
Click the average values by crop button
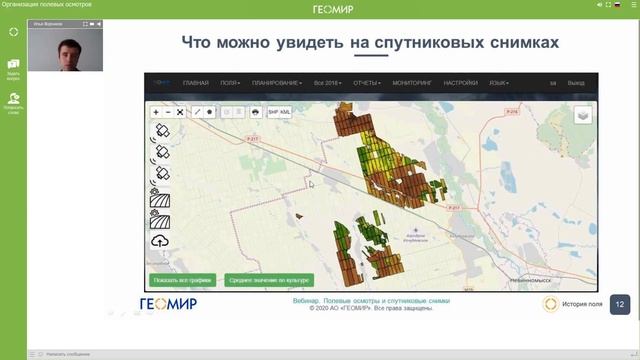tap(269, 280)
